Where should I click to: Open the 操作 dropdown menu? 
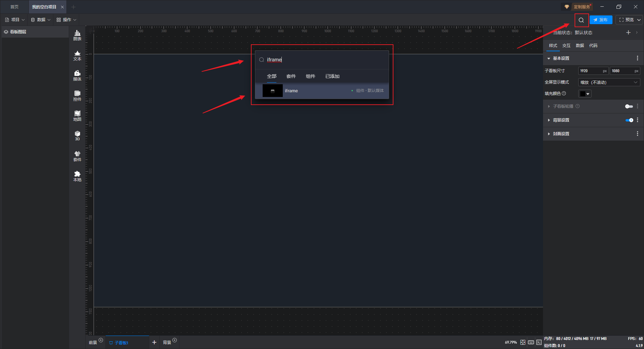tap(66, 20)
